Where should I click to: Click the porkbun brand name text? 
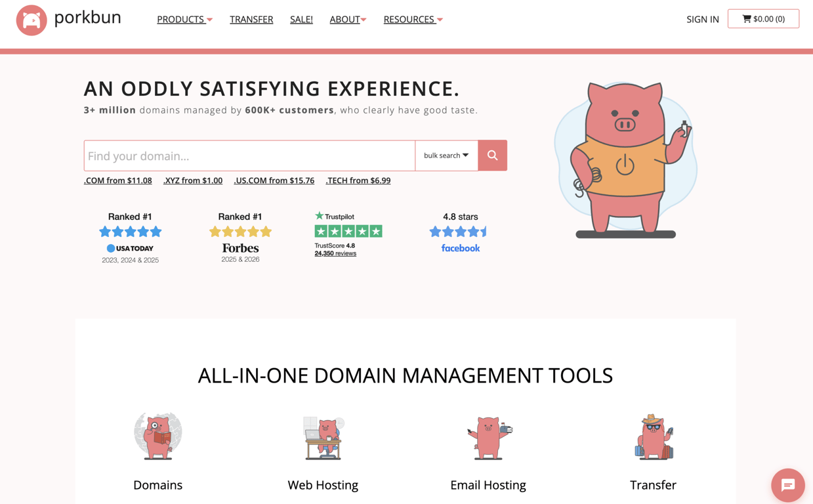(x=88, y=18)
